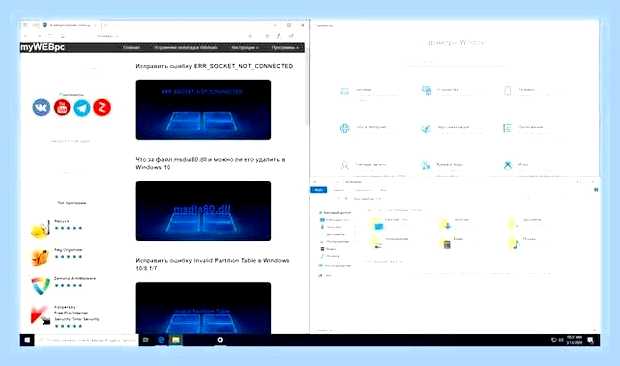Open the Home ribbon tab in Explorer
620x366 pixels.
[338, 190]
